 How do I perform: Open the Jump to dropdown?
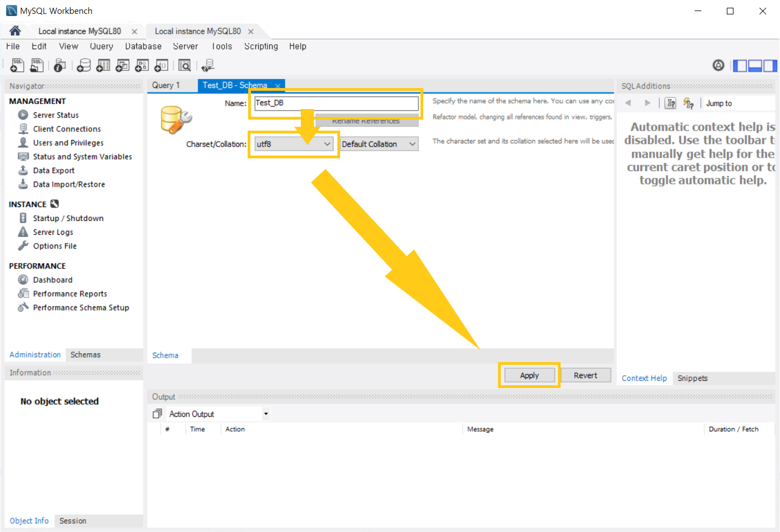point(740,103)
